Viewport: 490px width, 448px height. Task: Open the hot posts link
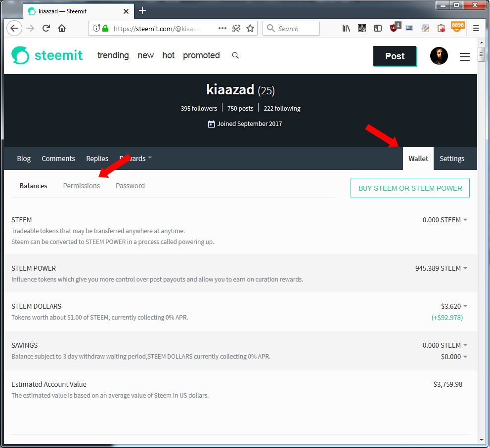click(168, 55)
